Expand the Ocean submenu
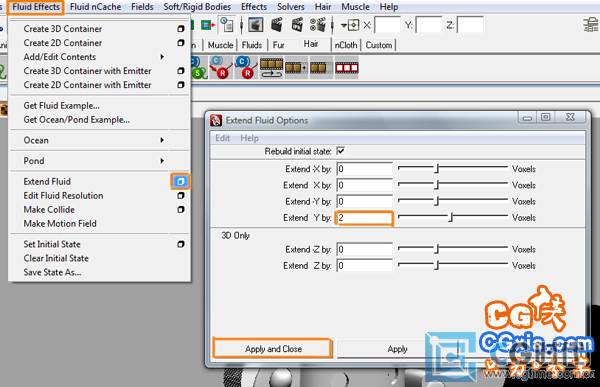600x387 pixels. tap(162, 140)
